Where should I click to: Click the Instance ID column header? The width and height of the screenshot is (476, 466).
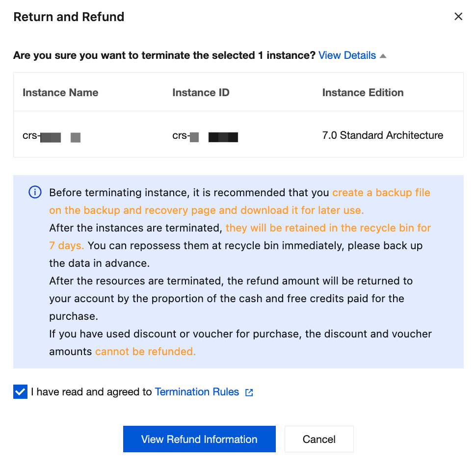point(201,93)
